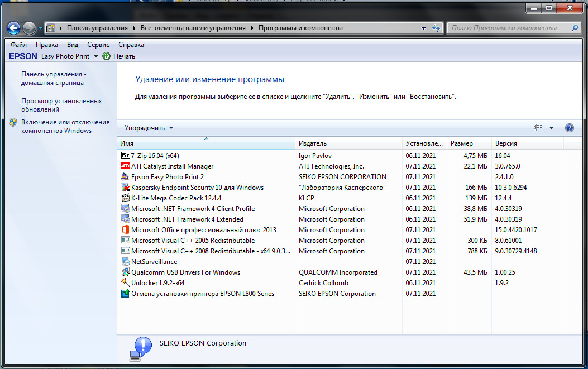The height and width of the screenshot is (369, 588).
Task: Click version 10.3.0.6294 cell
Action: [x=511, y=188]
